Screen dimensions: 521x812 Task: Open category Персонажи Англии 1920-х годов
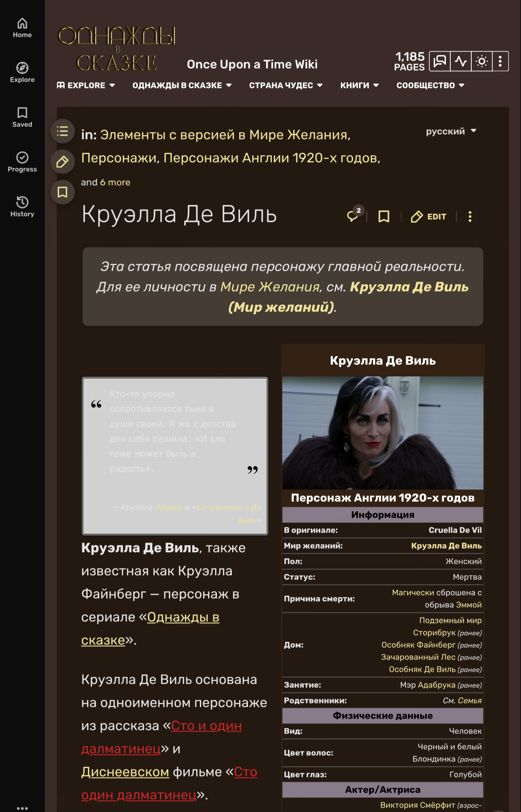pos(271,158)
